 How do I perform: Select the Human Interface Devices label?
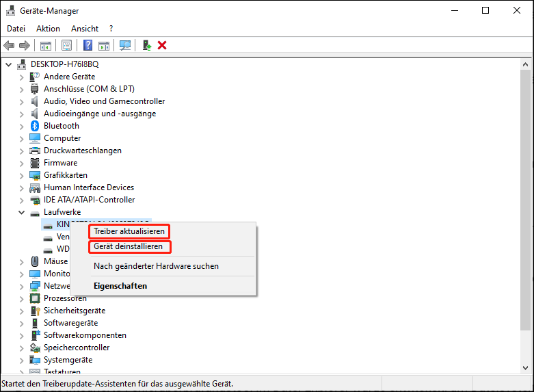(x=89, y=187)
